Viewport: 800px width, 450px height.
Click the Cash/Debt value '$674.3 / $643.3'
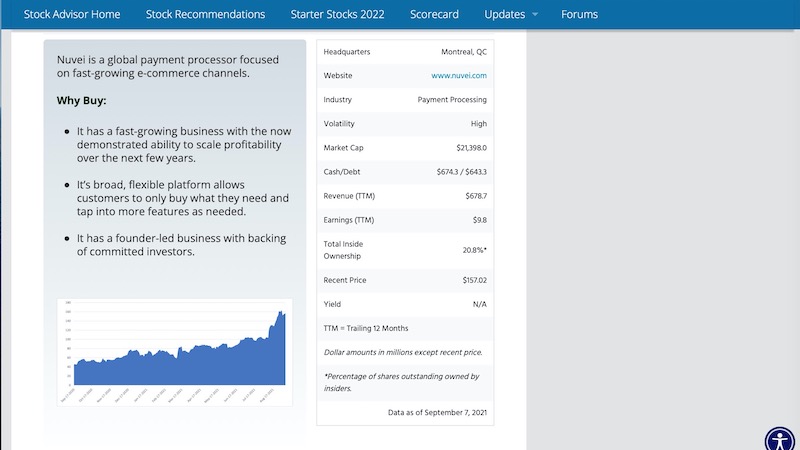[461, 172]
